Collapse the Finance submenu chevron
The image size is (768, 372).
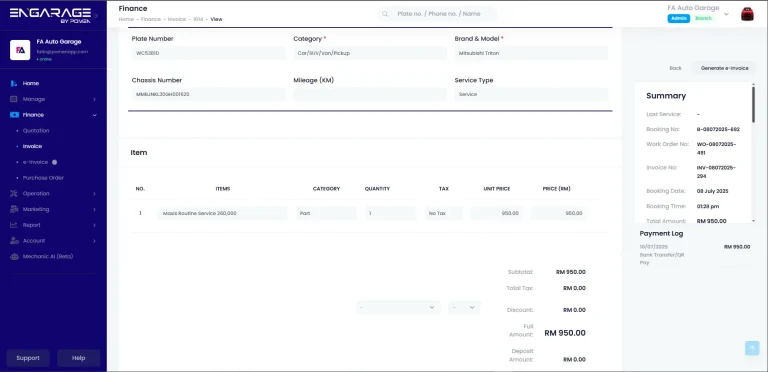pyautogui.click(x=95, y=115)
